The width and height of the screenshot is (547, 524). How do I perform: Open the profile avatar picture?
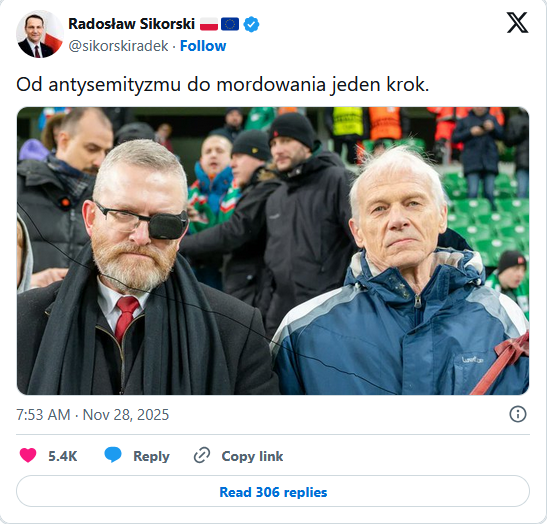40,34
